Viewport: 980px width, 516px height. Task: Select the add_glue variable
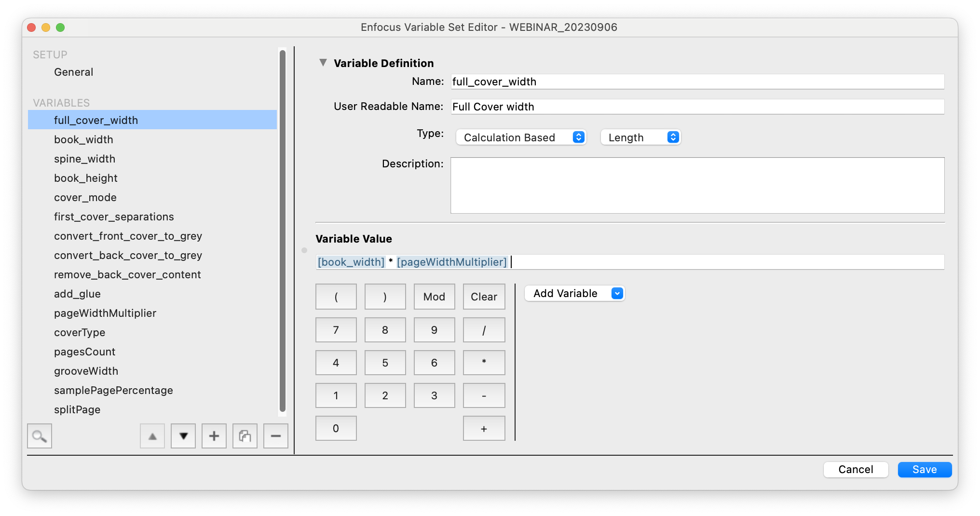pyautogui.click(x=152, y=294)
